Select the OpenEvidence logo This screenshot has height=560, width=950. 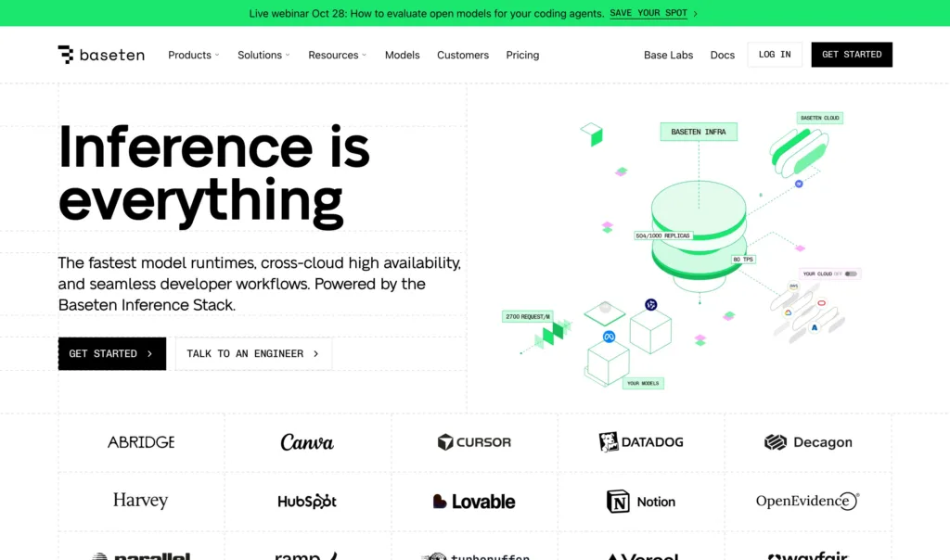click(808, 501)
